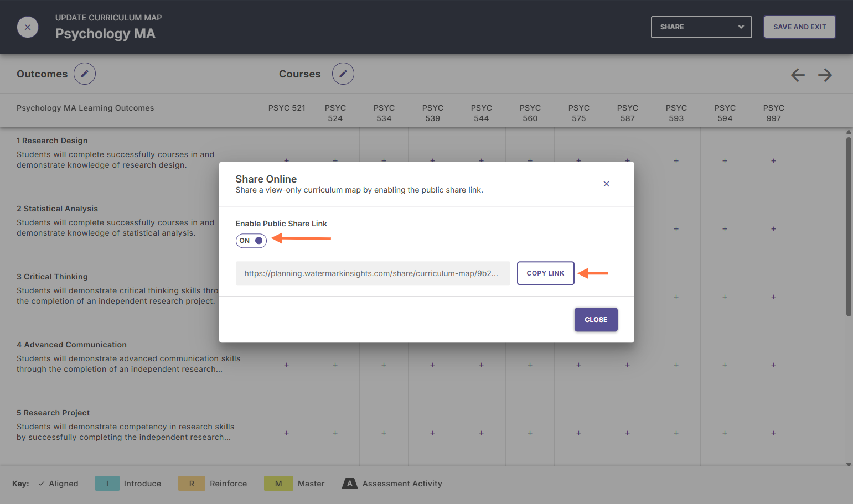Copy the public share link
Screen dimensions: 853x504
[545, 273]
